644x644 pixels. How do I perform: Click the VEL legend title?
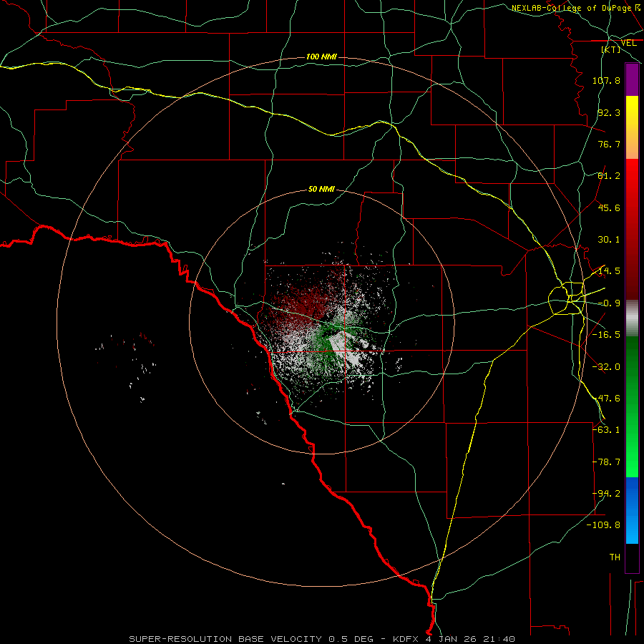coord(628,43)
